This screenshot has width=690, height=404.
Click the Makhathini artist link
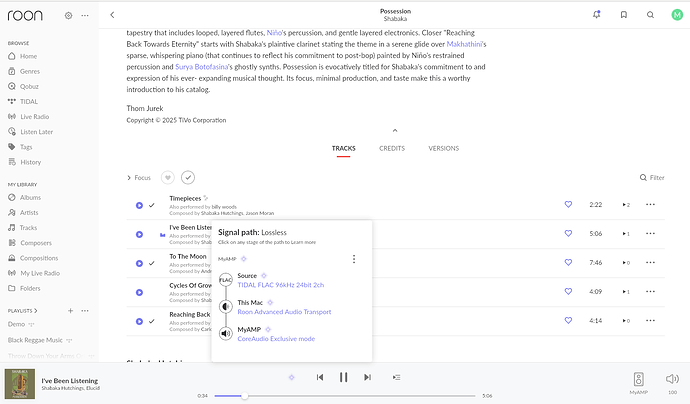[464, 44]
